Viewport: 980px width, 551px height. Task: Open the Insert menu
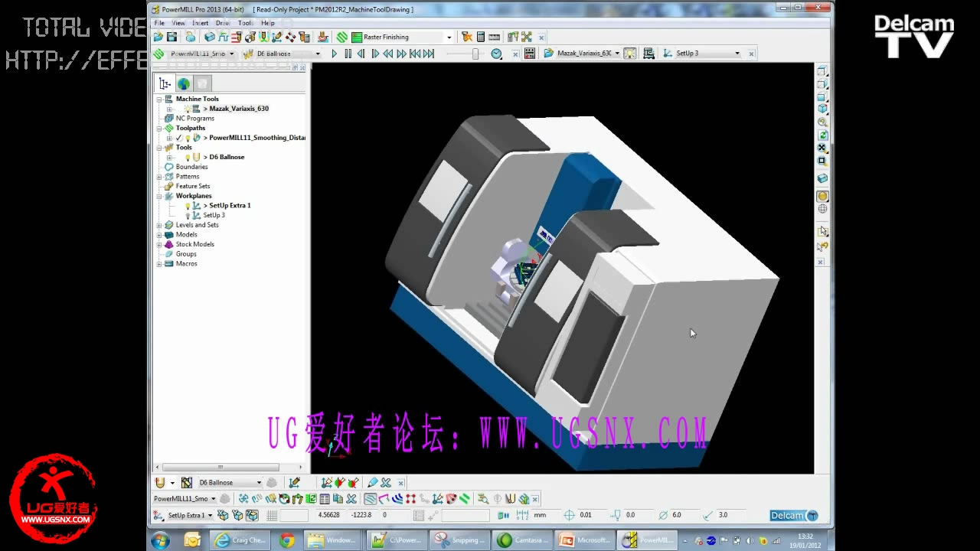click(x=200, y=23)
